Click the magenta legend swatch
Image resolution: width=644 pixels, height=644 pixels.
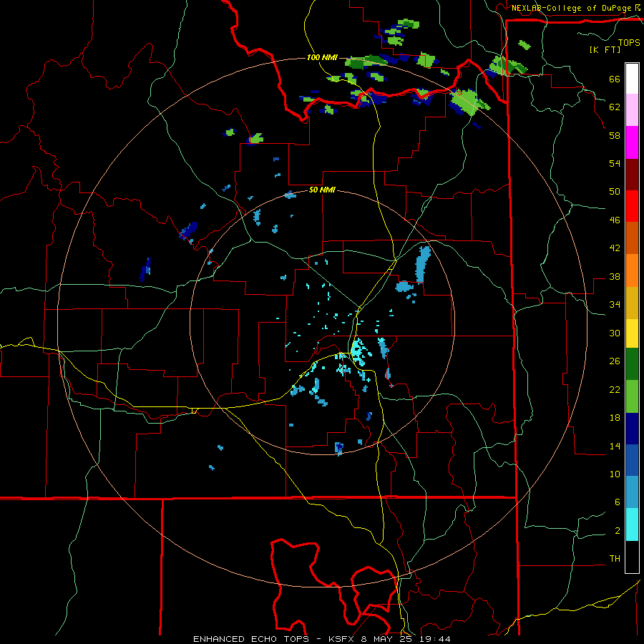(x=632, y=142)
